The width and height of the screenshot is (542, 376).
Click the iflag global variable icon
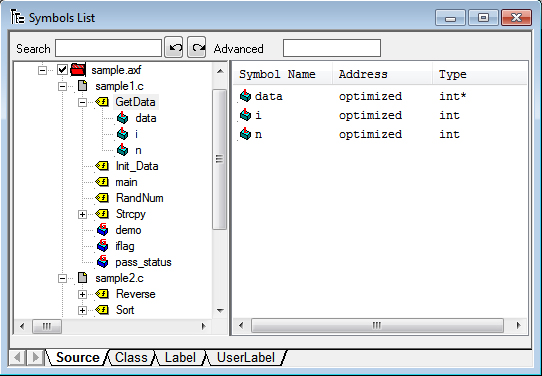coord(102,246)
